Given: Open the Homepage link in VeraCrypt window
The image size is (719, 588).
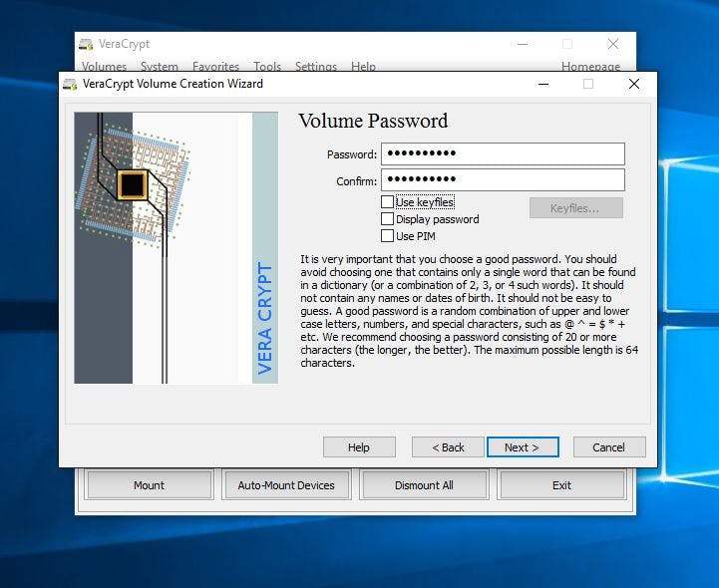Looking at the screenshot, I should click(x=590, y=67).
